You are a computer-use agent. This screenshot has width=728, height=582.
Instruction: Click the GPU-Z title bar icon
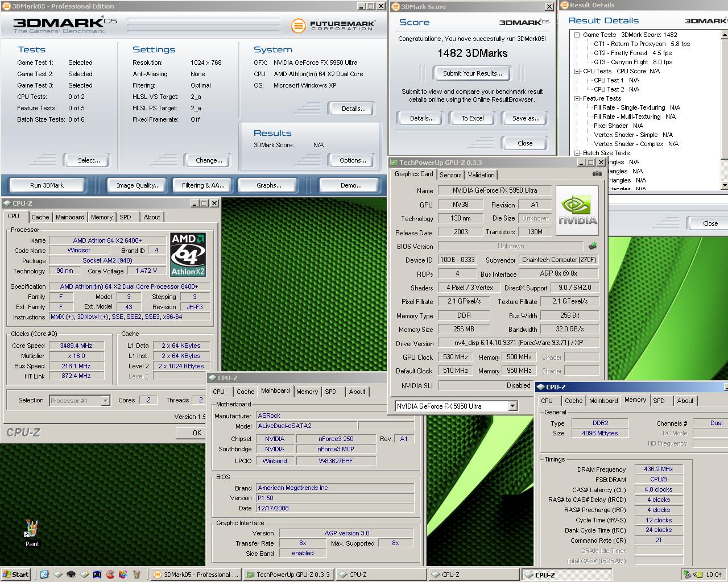point(394,163)
